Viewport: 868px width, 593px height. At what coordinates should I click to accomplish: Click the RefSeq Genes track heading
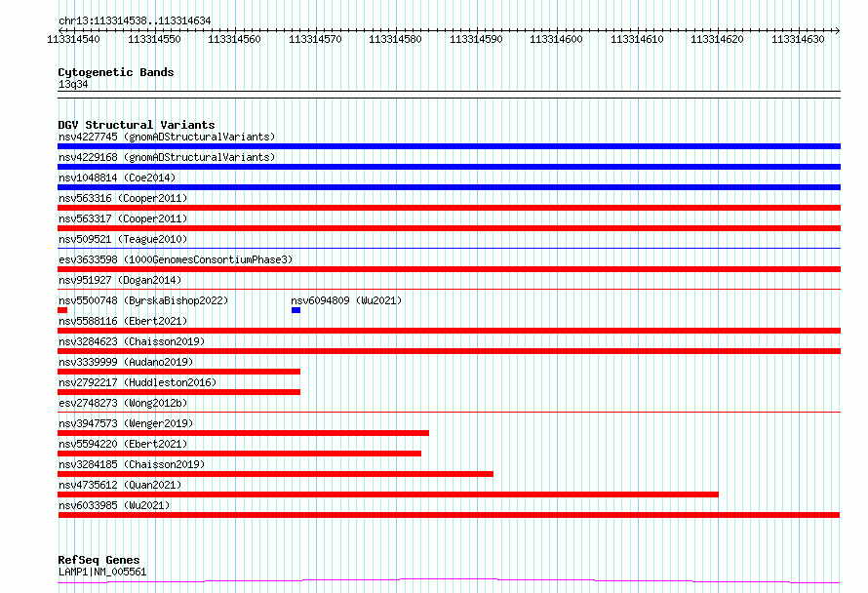pos(99,560)
